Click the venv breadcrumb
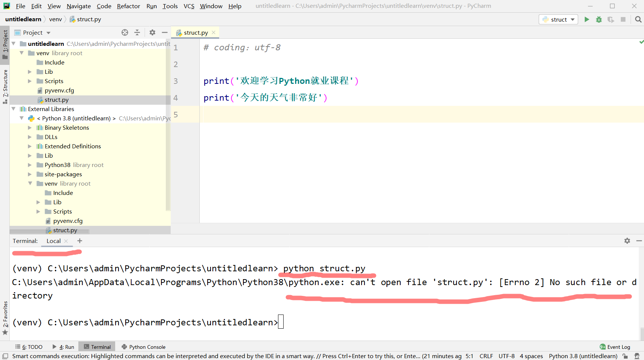The height and width of the screenshot is (360, 644). (x=56, y=19)
